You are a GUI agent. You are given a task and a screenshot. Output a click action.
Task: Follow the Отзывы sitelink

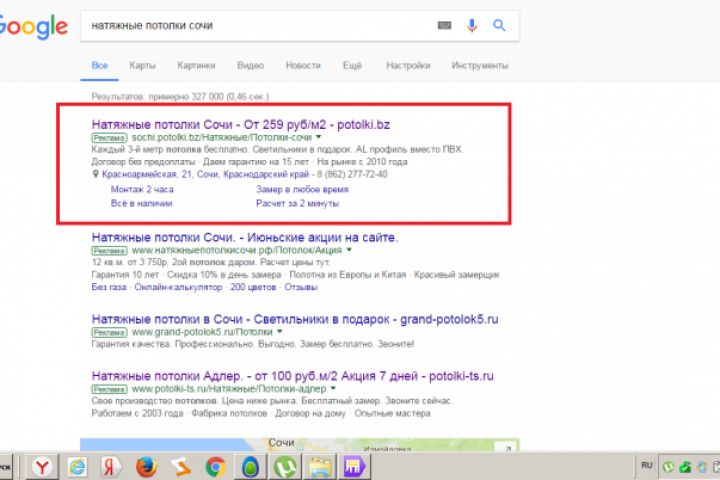[x=301, y=287]
